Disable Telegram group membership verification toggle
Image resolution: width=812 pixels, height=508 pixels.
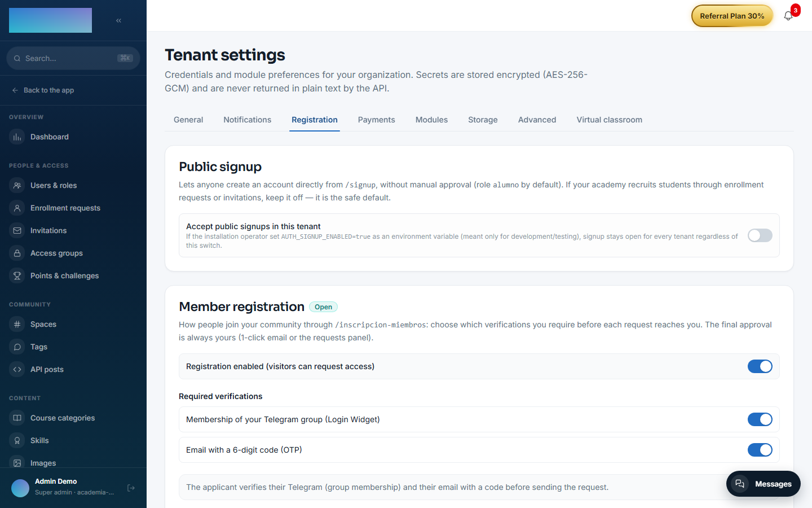[760, 419]
